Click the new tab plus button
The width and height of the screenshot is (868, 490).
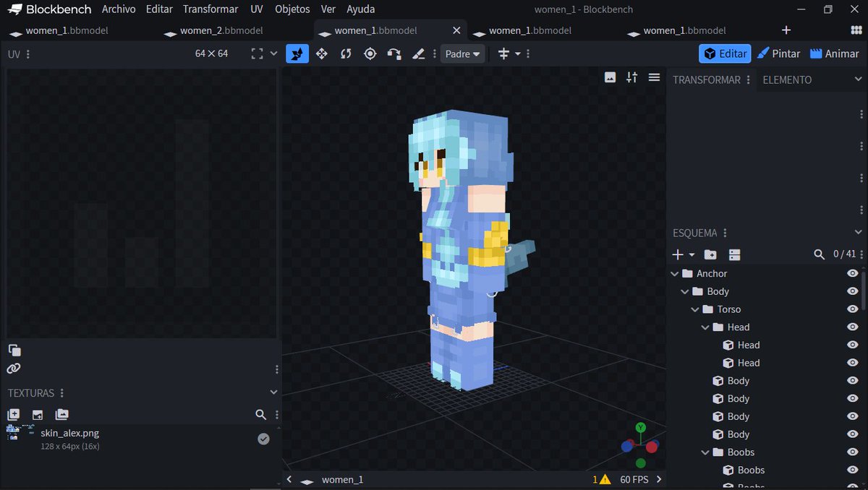click(x=786, y=30)
